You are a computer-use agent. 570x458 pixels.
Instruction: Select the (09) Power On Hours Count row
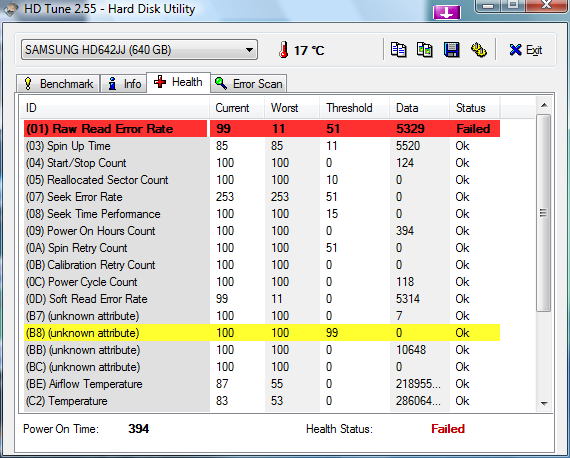pos(262,231)
